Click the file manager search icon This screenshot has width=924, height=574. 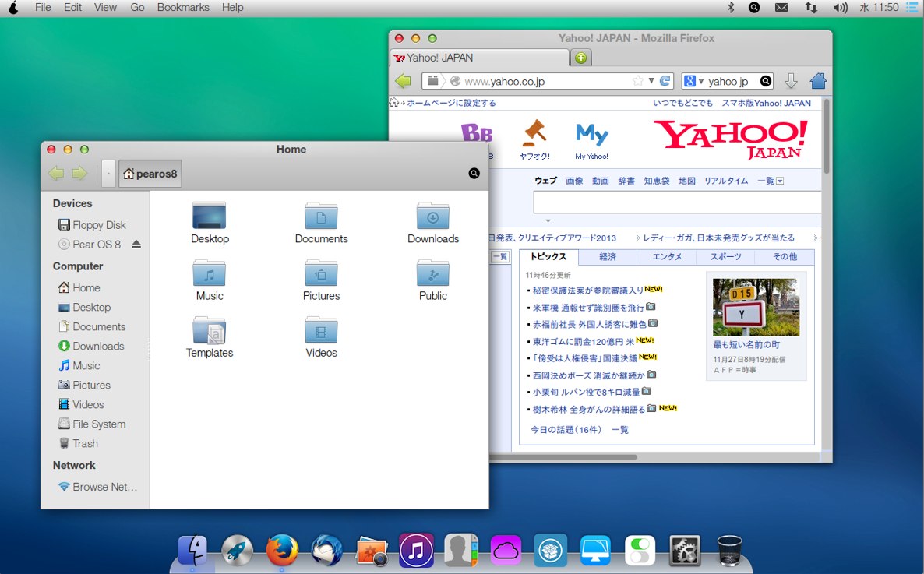474,173
